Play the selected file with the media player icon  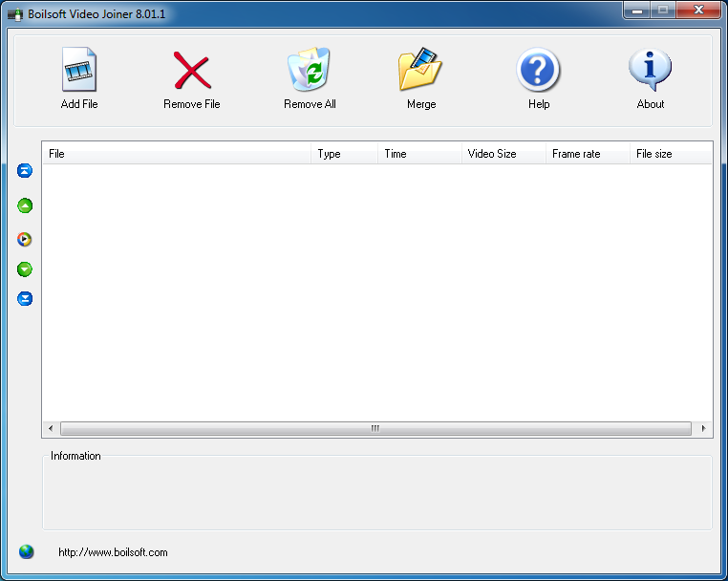pos(24,239)
